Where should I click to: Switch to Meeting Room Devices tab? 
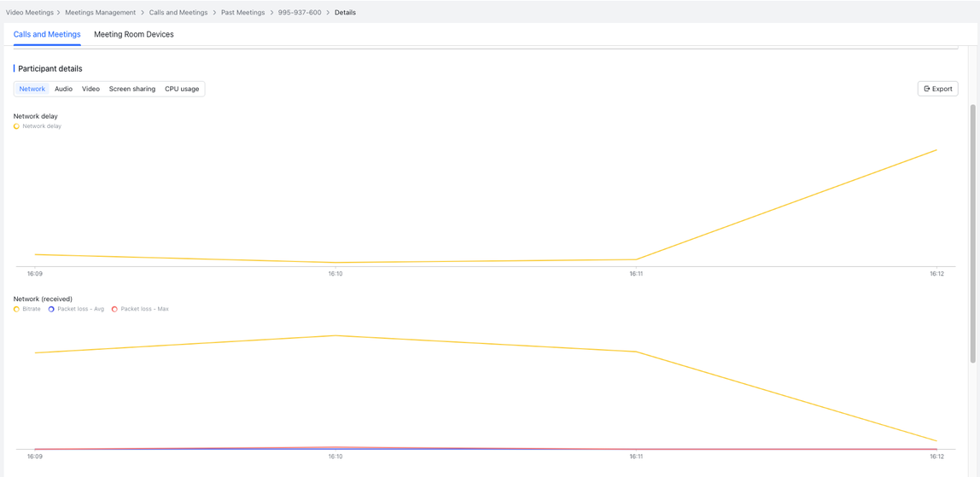click(134, 34)
